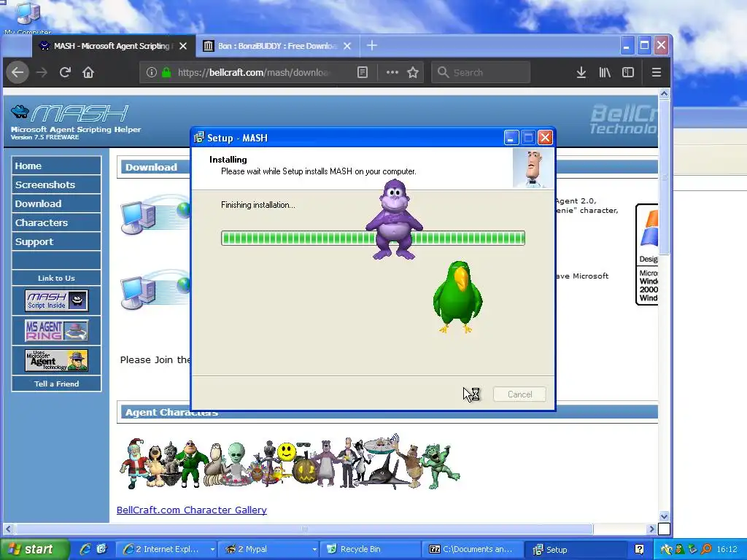Open a new tab with plus button

[x=372, y=46]
